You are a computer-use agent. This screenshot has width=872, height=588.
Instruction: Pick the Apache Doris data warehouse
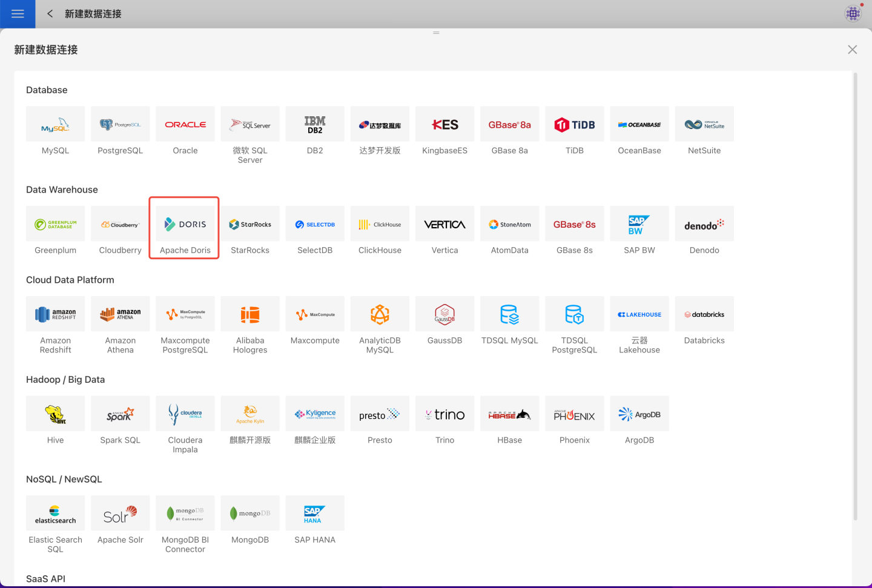click(185, 225)
